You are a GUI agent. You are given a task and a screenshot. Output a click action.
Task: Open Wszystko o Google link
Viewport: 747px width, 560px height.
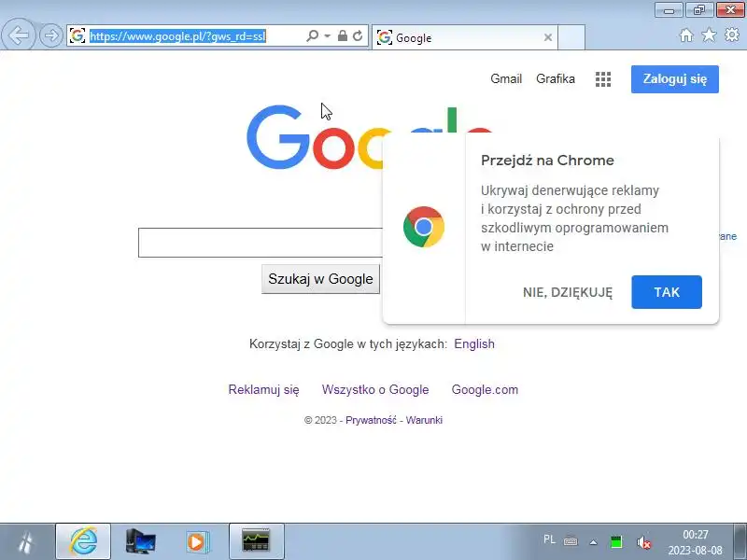point(375,389)
